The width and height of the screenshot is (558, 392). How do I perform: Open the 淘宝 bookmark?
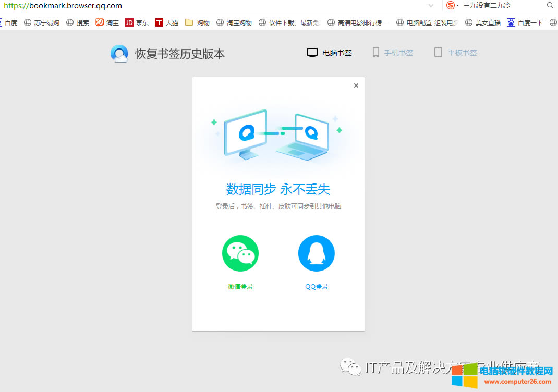(x=107, y=23)
